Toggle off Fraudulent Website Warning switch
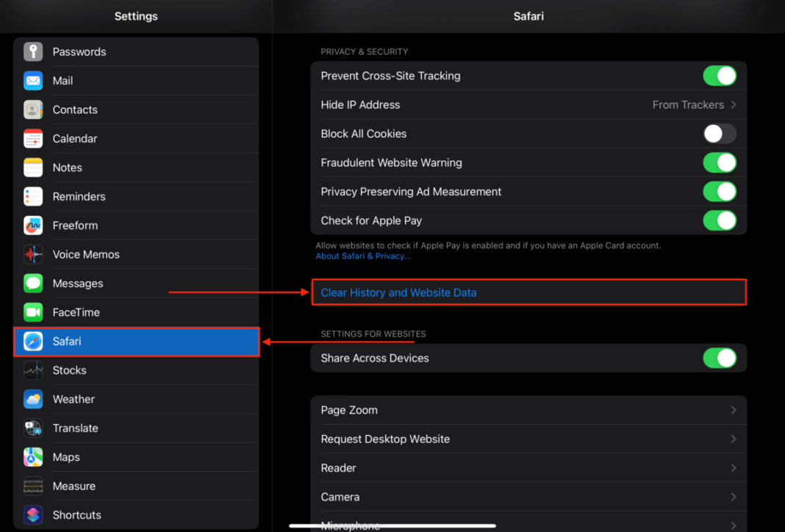 pos(719,162)
